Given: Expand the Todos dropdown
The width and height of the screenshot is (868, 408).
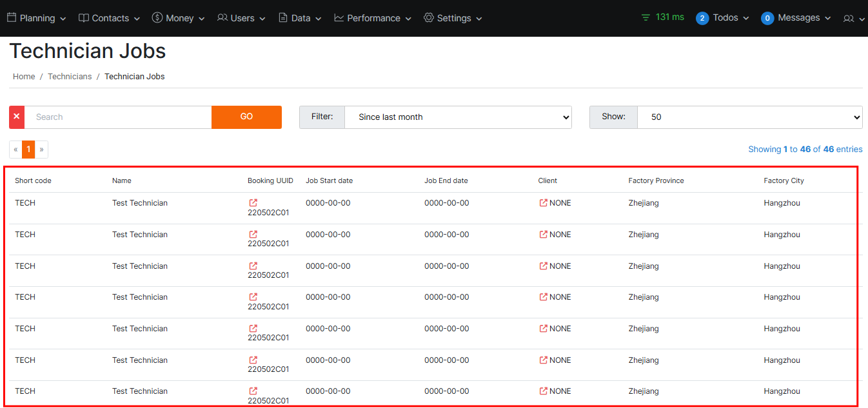Looking at the screenshot, I should [x=723, y=18].
